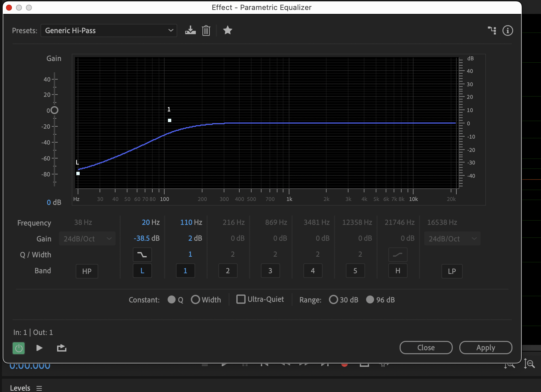Viewport: 541px width, 392px height.
Task: Click the info icon at top right
Action: pos(507,31)
